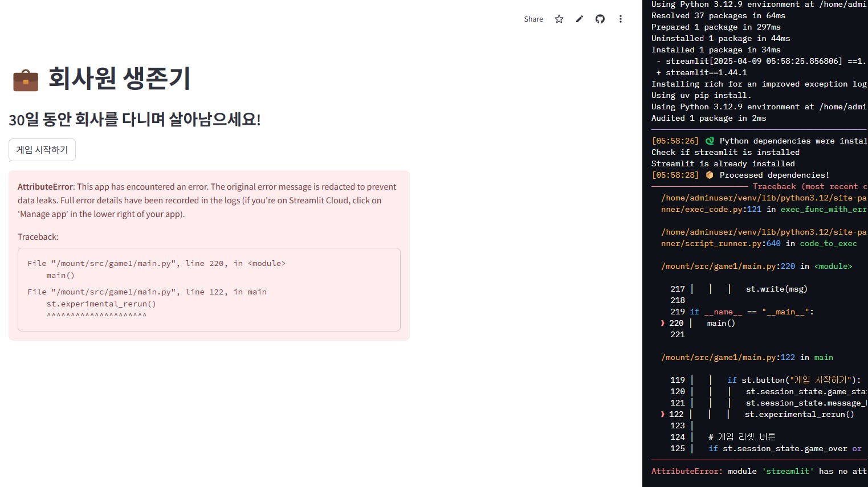Click code line 219 if __name__ in log
This screenshot has height=487, width=868.
(742, 312)
